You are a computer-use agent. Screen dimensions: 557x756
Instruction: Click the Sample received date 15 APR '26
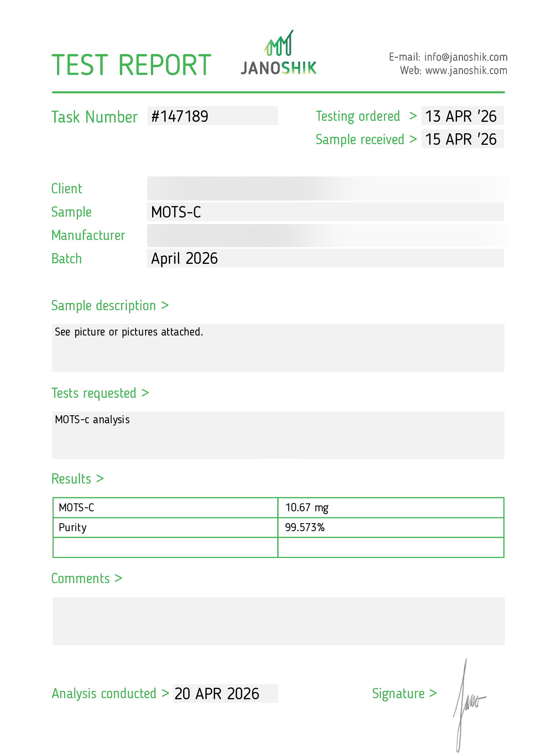point(462,139)
